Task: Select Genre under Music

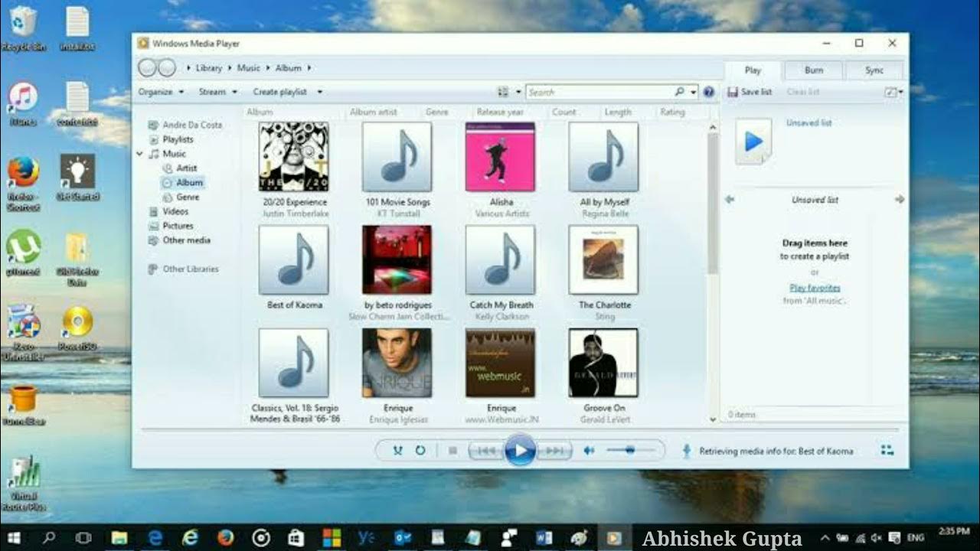Action: tap(188, 197)
